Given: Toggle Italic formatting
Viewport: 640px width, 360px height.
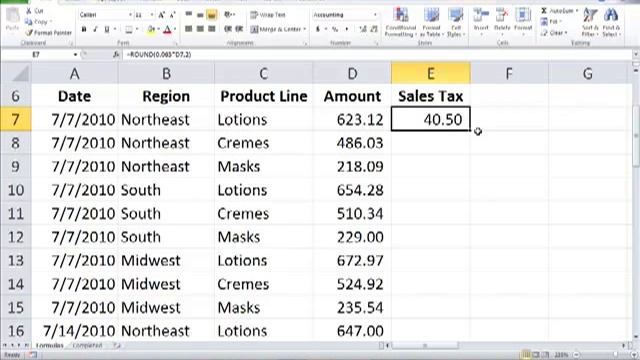Looking at the screenshot, I should (95, 29).
